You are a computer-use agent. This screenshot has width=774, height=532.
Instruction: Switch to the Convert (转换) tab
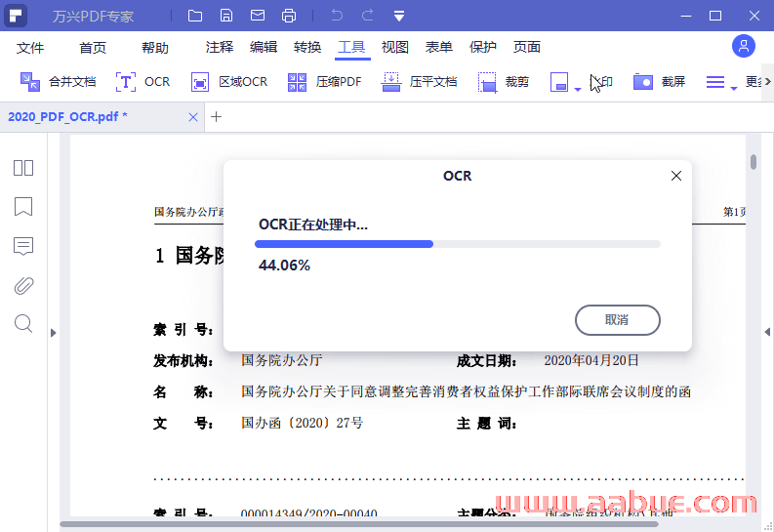pos(307,47)
